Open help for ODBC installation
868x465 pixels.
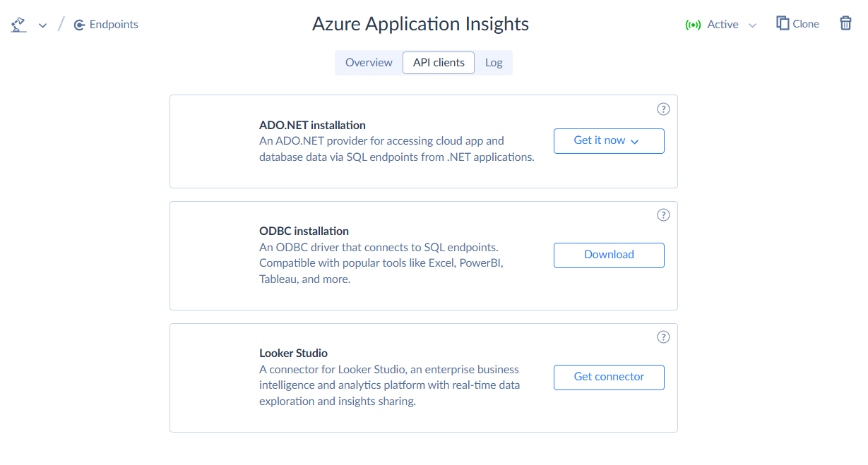point(663,215)
